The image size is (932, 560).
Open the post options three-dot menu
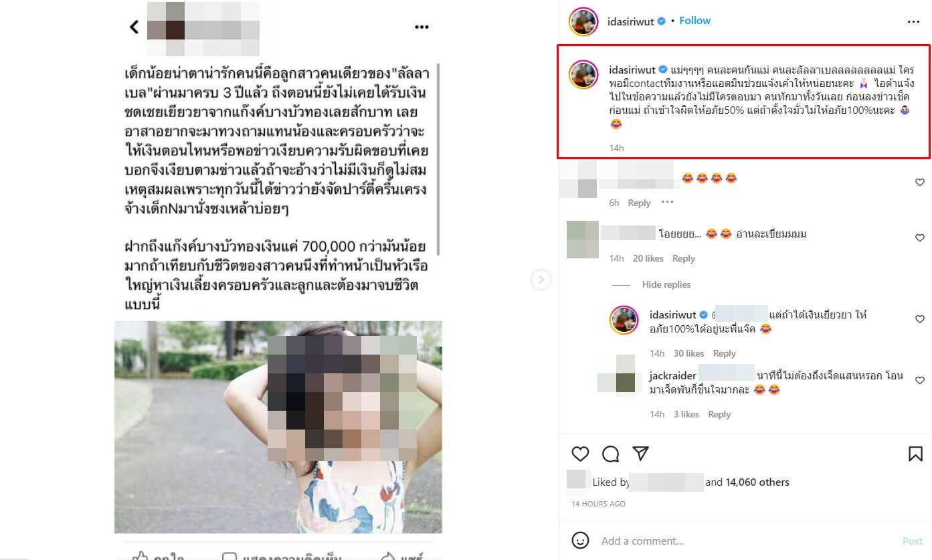click(913, 22)
